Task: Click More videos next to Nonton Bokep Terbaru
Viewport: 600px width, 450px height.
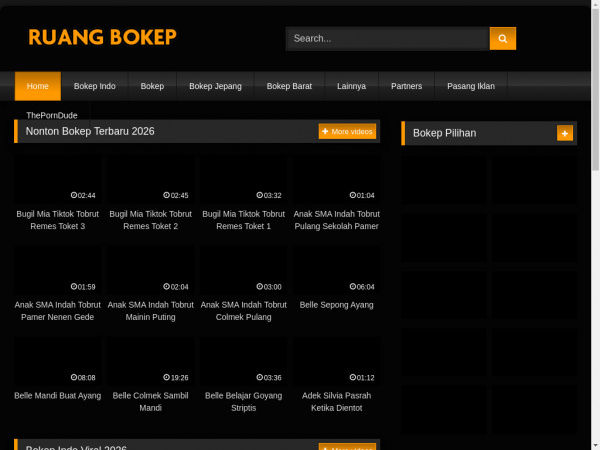Action: 347,131
